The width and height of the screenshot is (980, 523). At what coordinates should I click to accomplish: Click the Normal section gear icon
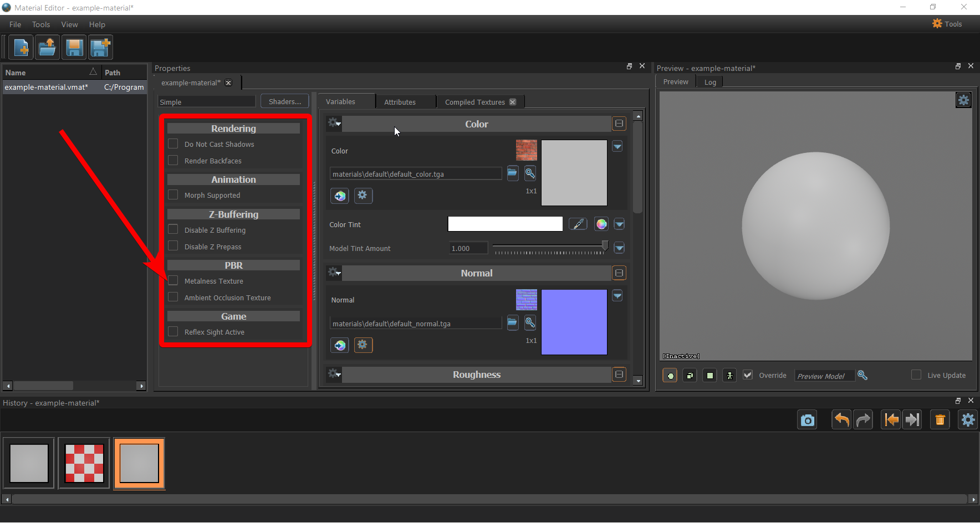(x=334, y=272)
